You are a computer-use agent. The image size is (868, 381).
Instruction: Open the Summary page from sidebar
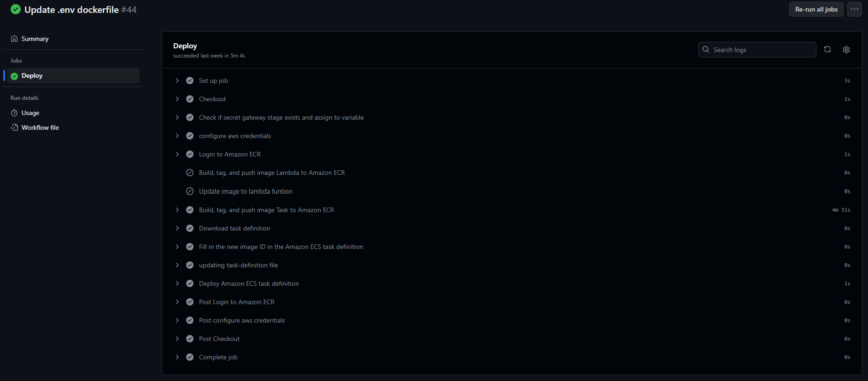tap(35, 39)
